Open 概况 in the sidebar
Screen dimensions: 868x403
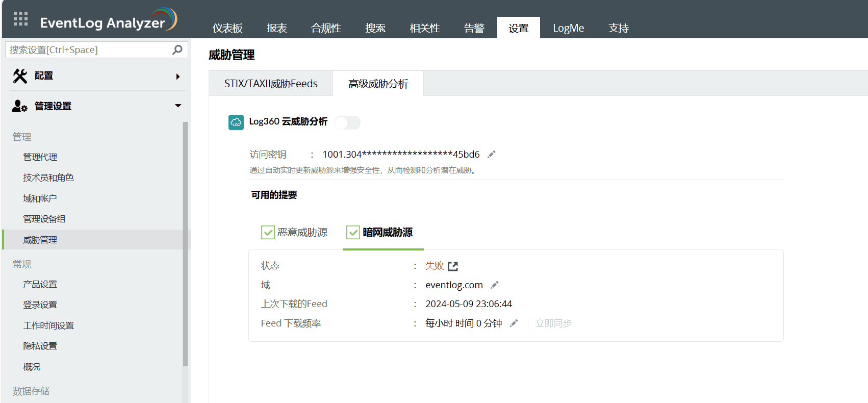click(32, 367)
